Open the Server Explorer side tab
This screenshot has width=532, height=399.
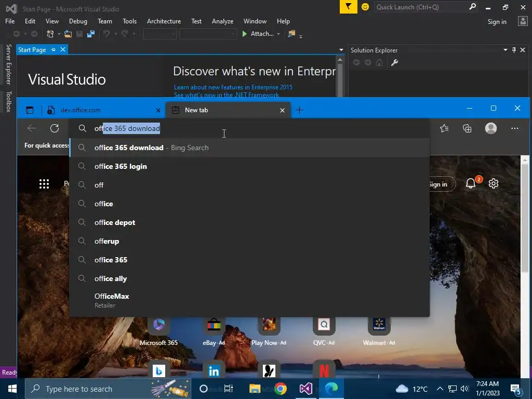tap(9, 64)
